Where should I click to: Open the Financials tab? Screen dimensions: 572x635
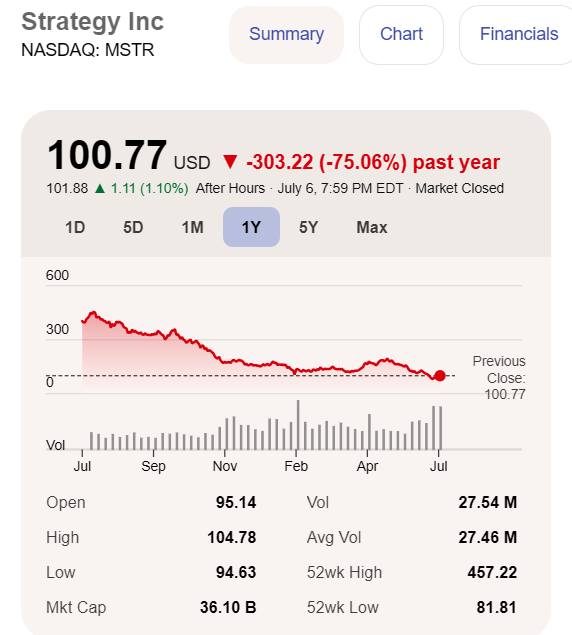[519, 34]
